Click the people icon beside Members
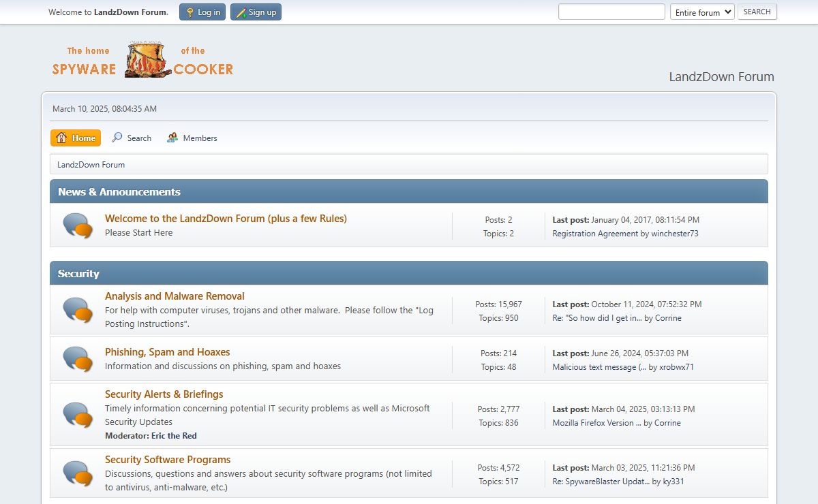The image size is (818, 504). click(173, 138)
